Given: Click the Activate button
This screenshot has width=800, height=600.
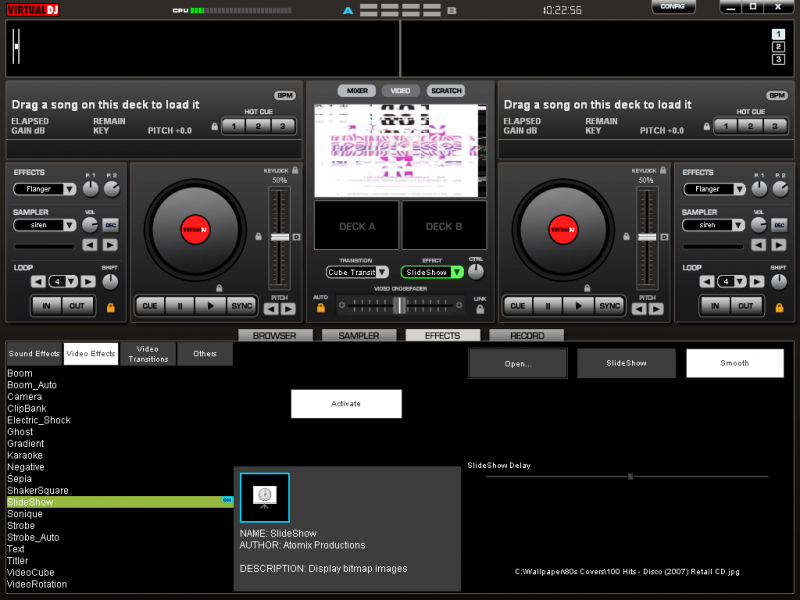Looking at the screenshot, I should tap(346, 404).
